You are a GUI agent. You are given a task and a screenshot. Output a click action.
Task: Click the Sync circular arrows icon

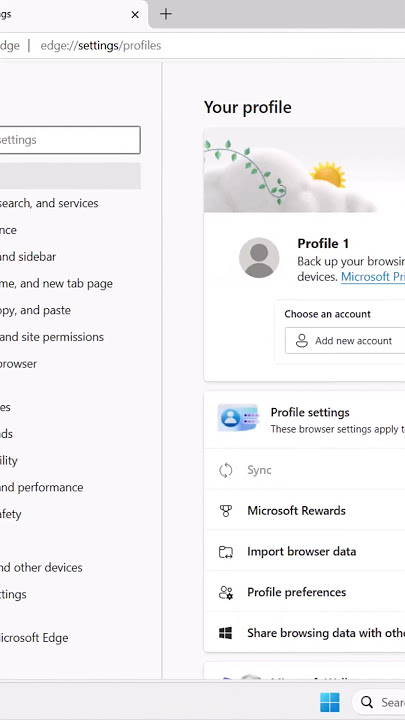(x=225, y=470)
